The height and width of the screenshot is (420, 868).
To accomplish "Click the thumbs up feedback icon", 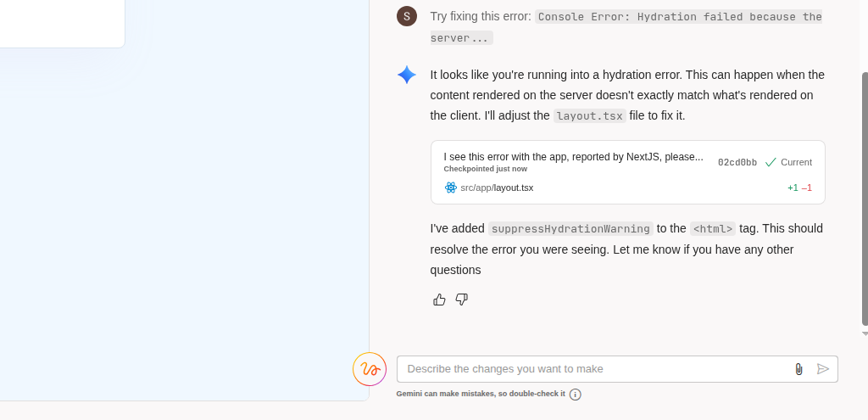I will coord(439,300).
